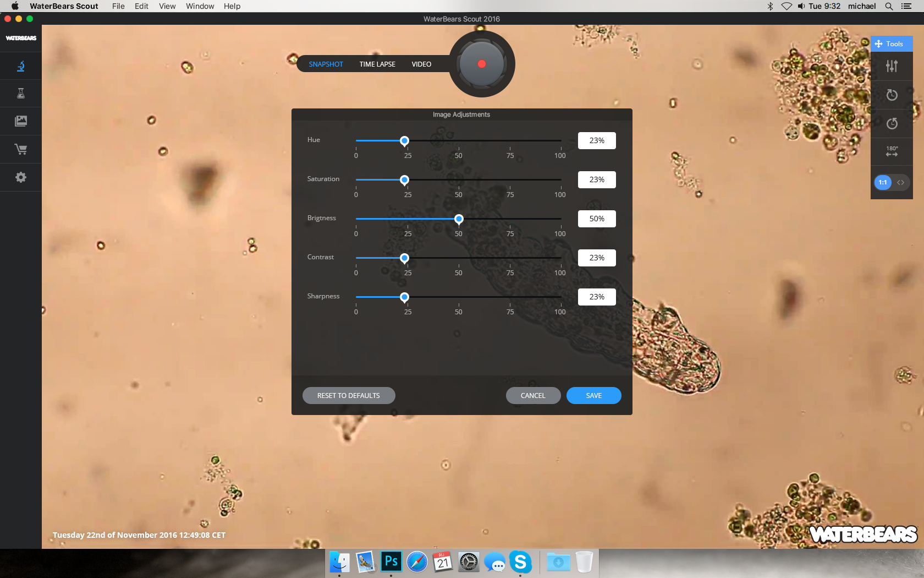924x578 pixels.
Task: Open Skype from the dock
Action: pos(520,562)
